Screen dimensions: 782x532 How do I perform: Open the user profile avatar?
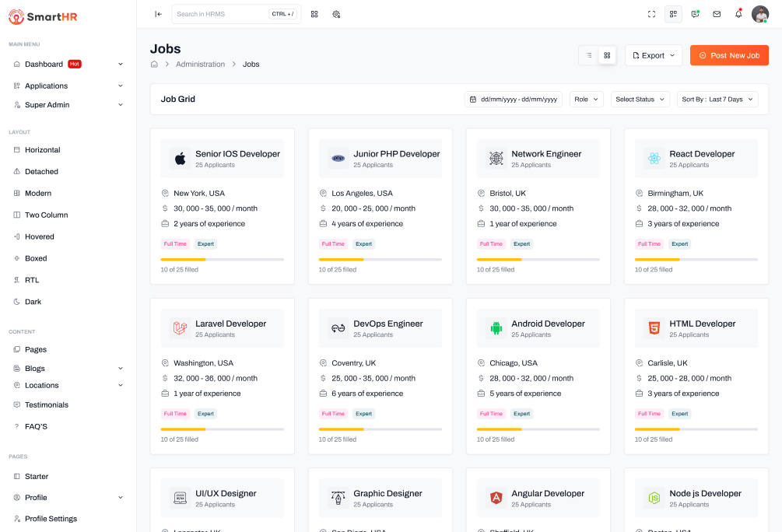pyautogui.click(x=759, y=14)
